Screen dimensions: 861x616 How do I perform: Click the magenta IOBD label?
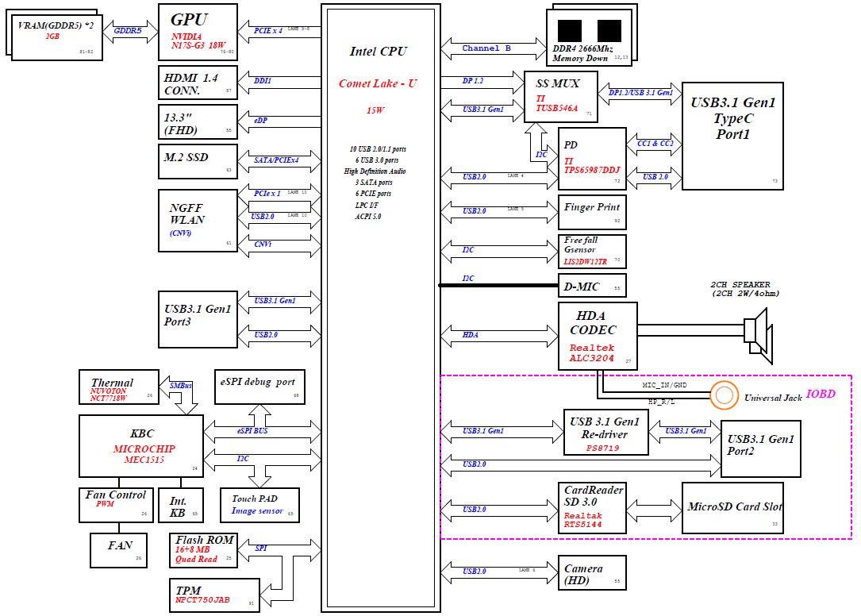click(820, 394)
